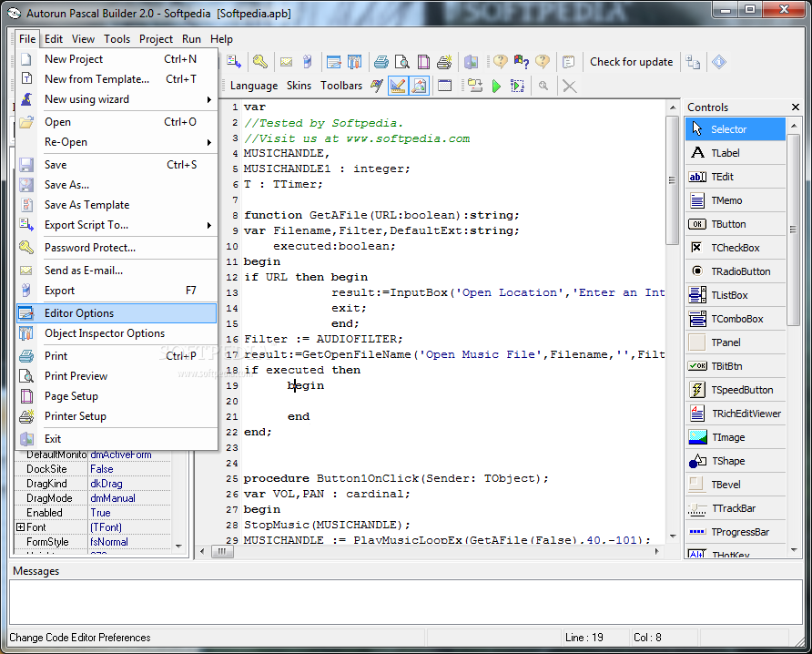Open the Skins toolbar menu
The height and width of the screenshot is (654, 812).
[299, 86]
